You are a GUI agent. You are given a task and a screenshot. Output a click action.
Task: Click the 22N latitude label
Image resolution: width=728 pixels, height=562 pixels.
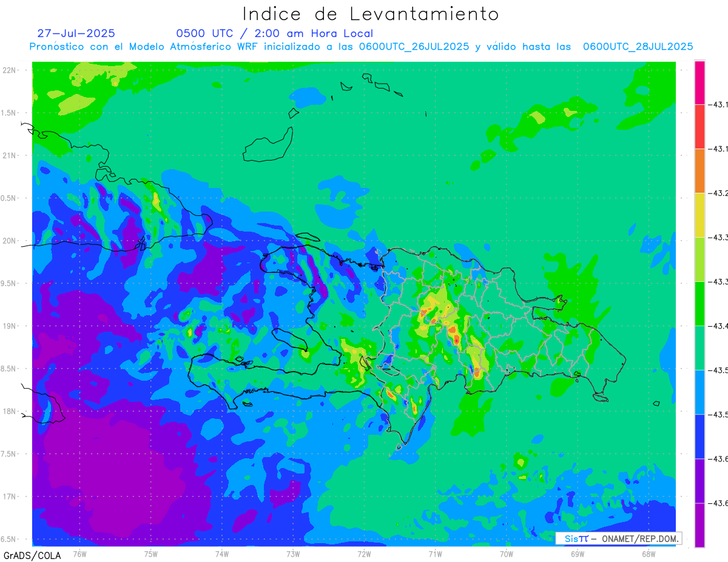[x=10, y=70]
